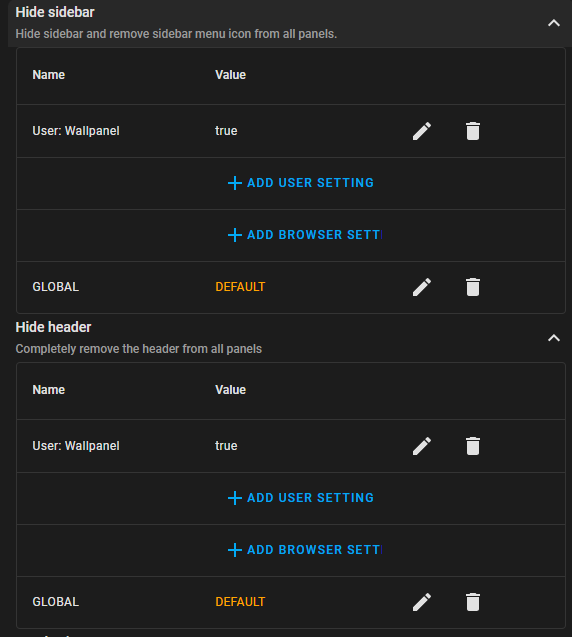
Task: Select the Hide header section title
Action: [x=53, y=327]
